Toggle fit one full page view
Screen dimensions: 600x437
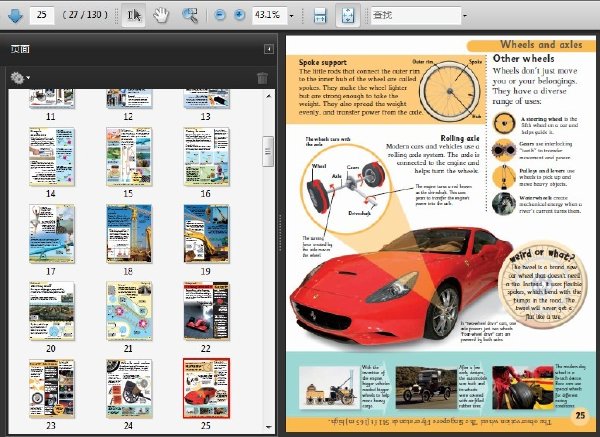[x=348, y=15]
